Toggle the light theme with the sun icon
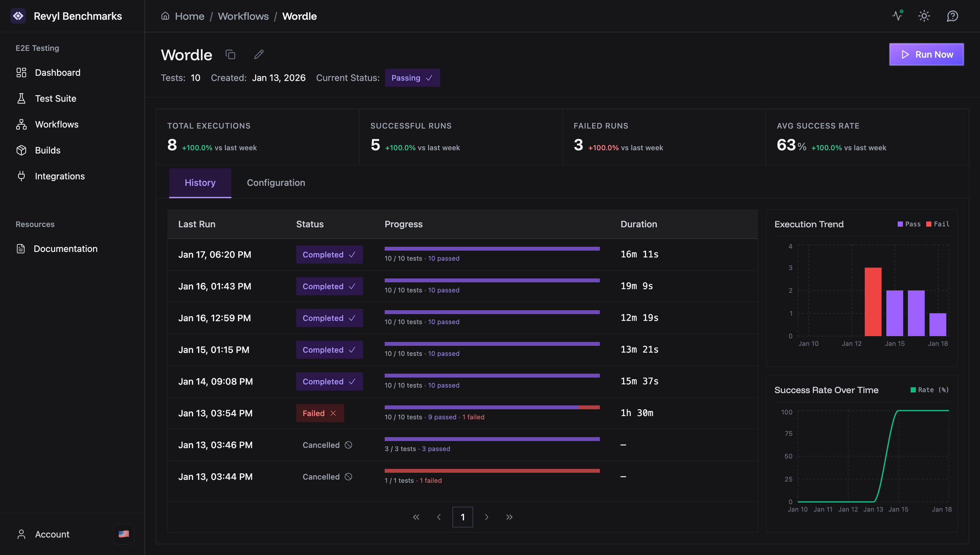Image resolution: width=980 pixels, height=555 pixels. 924,16
